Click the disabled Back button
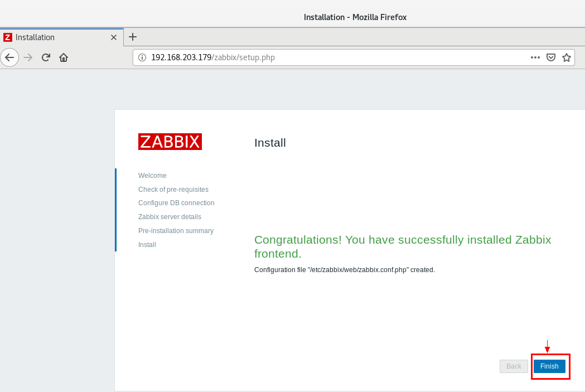The height and width of the screenshot is (392, 585). click(514, 366)
